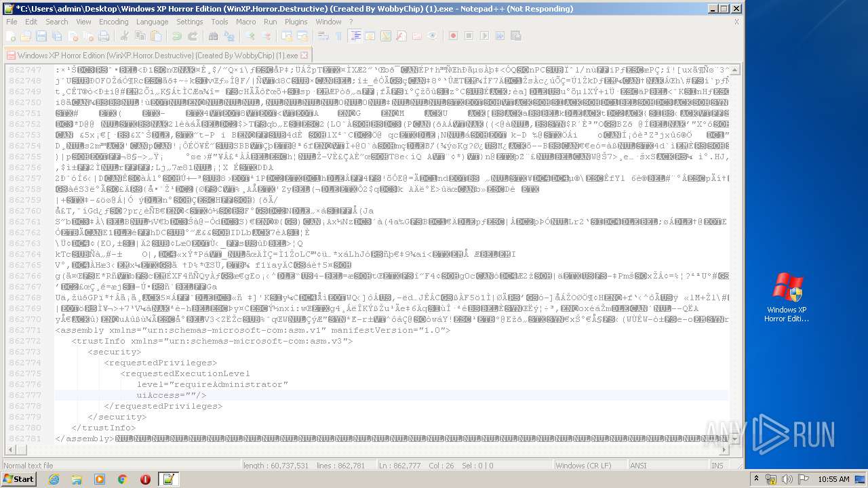Open the Replace toolbar icon
The width and height of the screenshot is (868, 488).
pyautogui.click(x=229, y=36)
